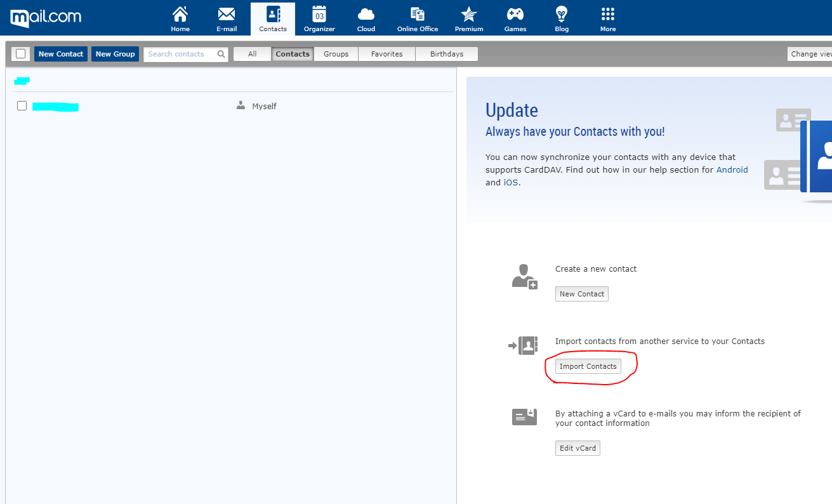
Task: Switch to the Groups tab
Action: click(336, 54)
